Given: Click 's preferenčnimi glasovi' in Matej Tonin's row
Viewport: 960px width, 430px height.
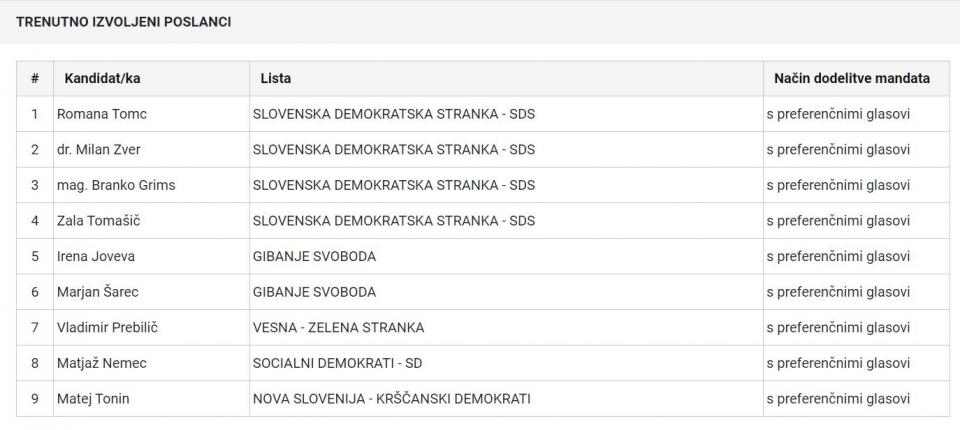Looking at the screenshot, I should click(x=838, y=399).
